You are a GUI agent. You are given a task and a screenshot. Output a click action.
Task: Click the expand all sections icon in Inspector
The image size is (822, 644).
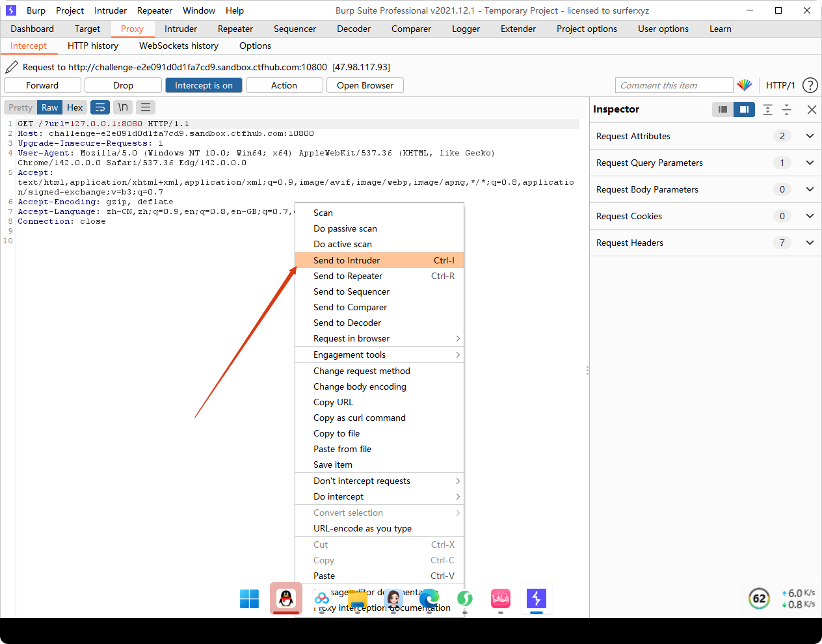point(768,109)
